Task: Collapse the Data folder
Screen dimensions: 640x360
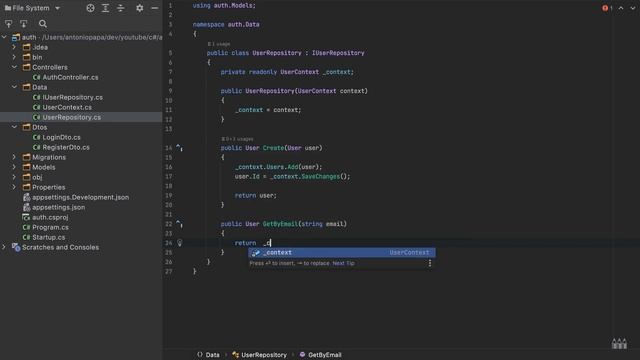Action: tap(14, 87)
